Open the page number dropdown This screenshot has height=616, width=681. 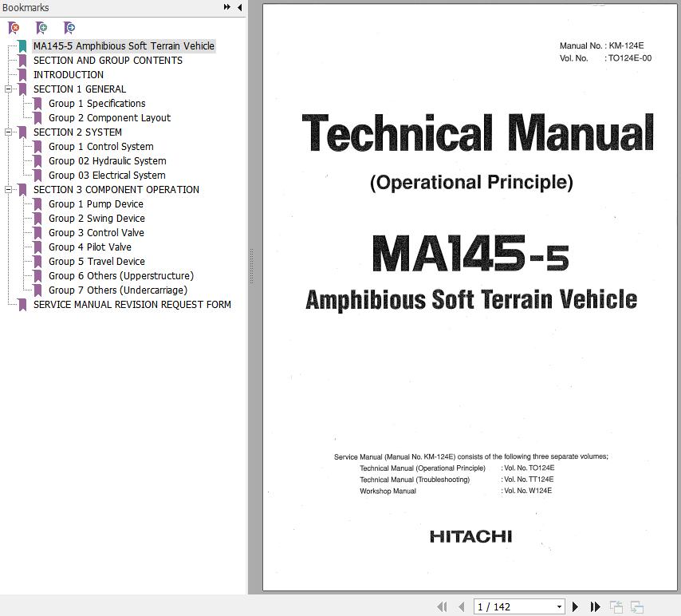coord(559,607)
